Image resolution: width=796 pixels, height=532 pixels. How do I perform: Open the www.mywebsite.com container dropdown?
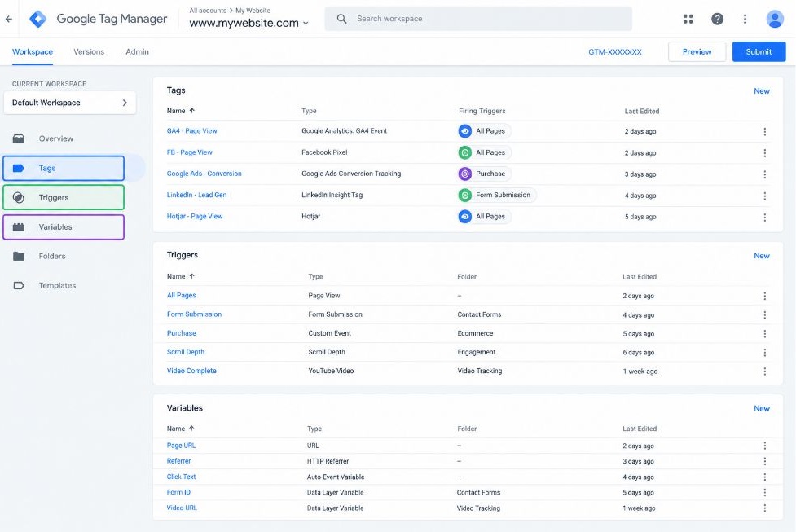(248, 23)
